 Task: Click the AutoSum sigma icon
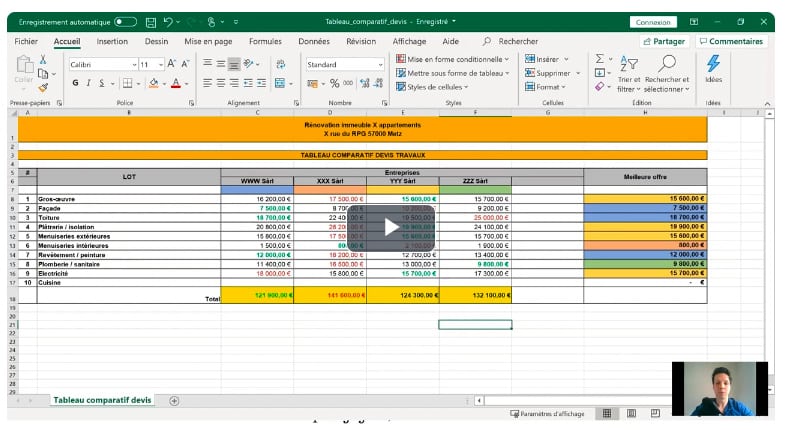pos(599,59)
